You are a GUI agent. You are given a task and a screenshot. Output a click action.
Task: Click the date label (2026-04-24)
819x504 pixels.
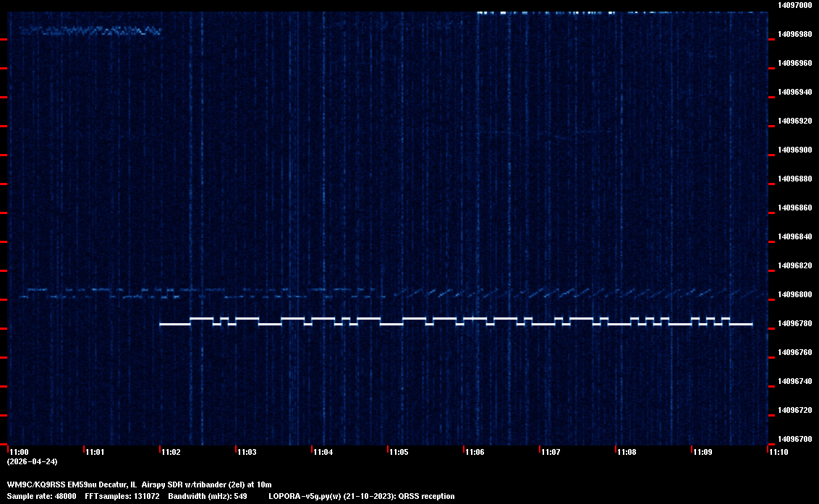[x=33, y=461]
